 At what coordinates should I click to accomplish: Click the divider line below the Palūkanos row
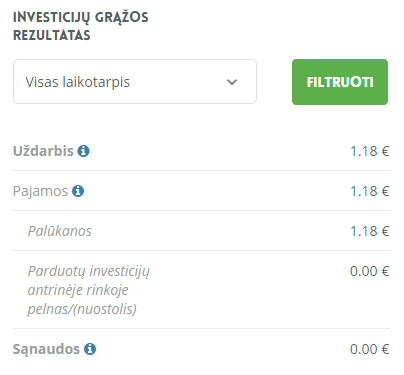[x=201, y=250]
